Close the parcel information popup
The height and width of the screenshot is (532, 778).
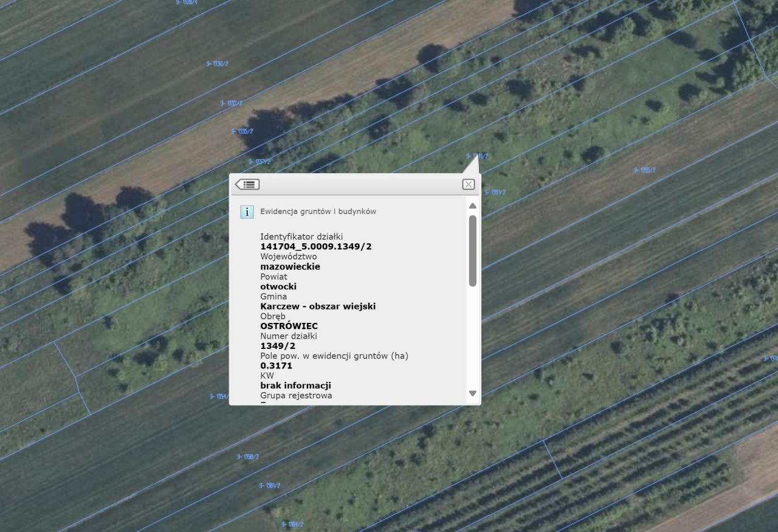click(468, 184)
